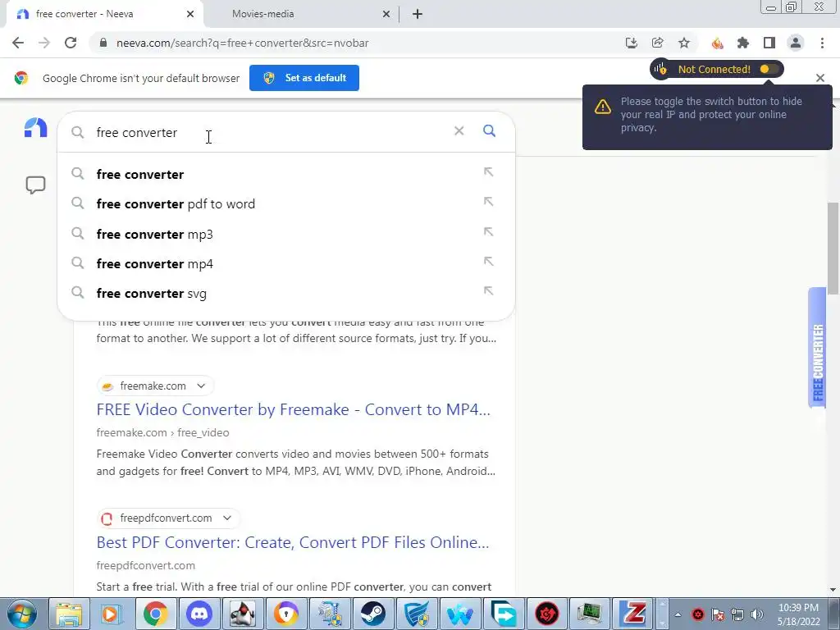
Task: Open the Extensions puzzle piece menu
Action: 743,43
